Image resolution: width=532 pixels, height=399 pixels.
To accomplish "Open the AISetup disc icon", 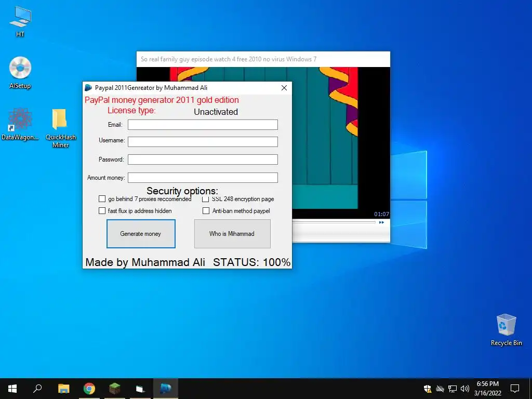I will (x=20, y=72).
